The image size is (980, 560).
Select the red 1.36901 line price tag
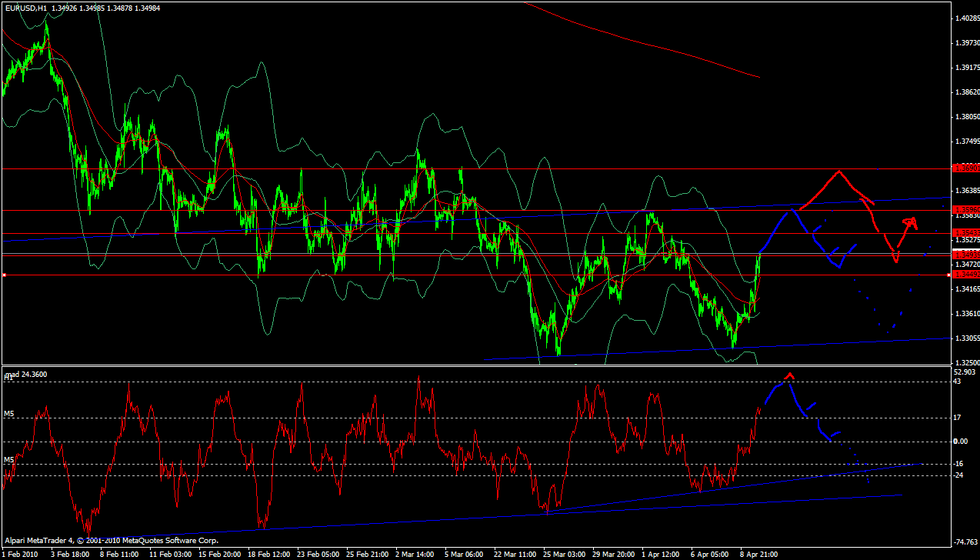965,168
